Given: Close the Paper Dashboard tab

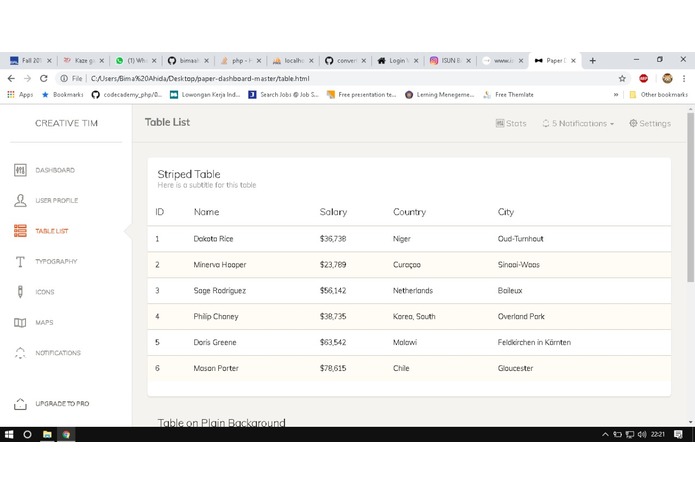Looking at the screenshot, I should tap(573, 61).
